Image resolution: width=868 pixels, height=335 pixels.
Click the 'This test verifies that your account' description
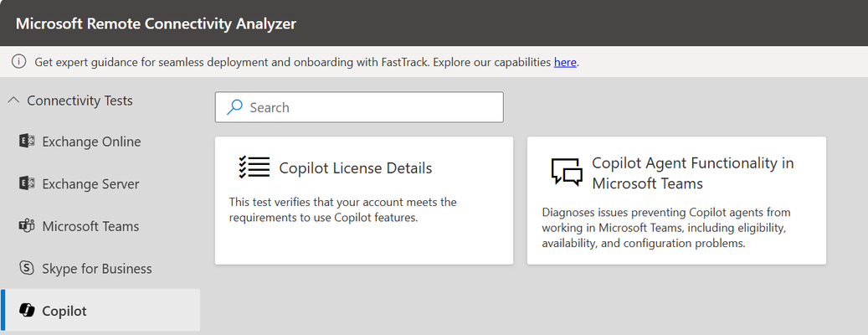click(342, 209)
